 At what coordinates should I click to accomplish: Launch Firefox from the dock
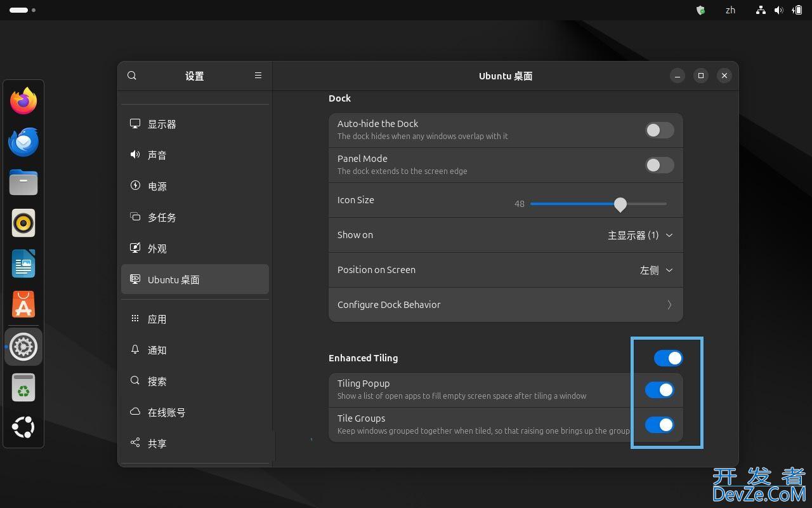[x=23, y=101]
